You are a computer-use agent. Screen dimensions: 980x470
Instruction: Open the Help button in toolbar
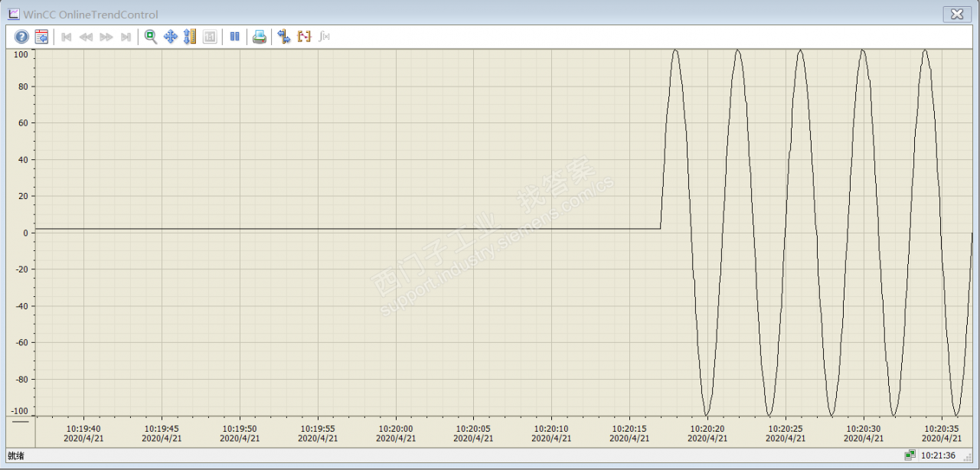point(21,37)
